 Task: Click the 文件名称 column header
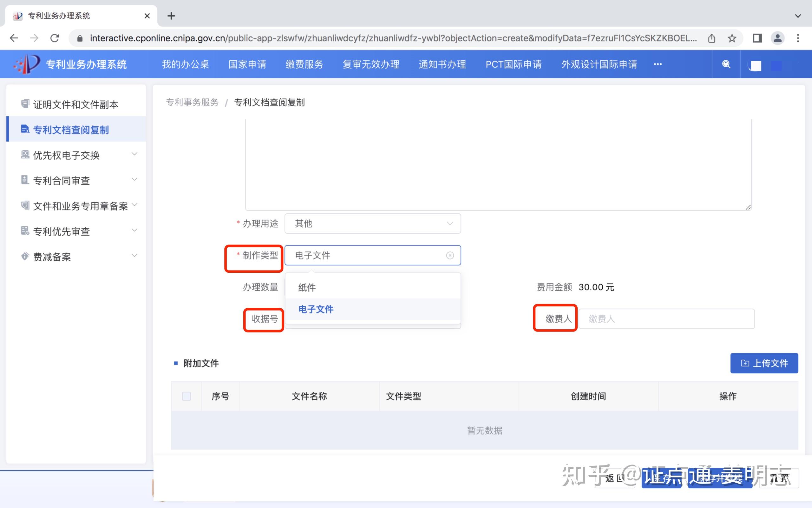[309, 396]
